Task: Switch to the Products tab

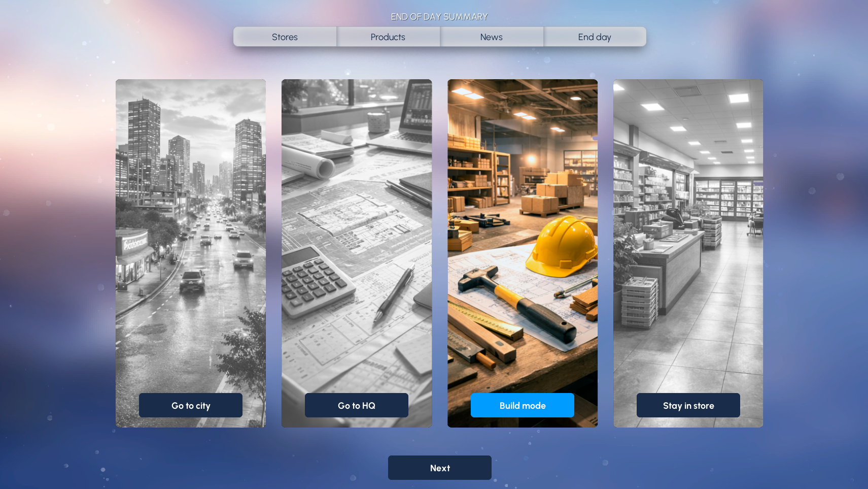Action: tap(388, 37)
